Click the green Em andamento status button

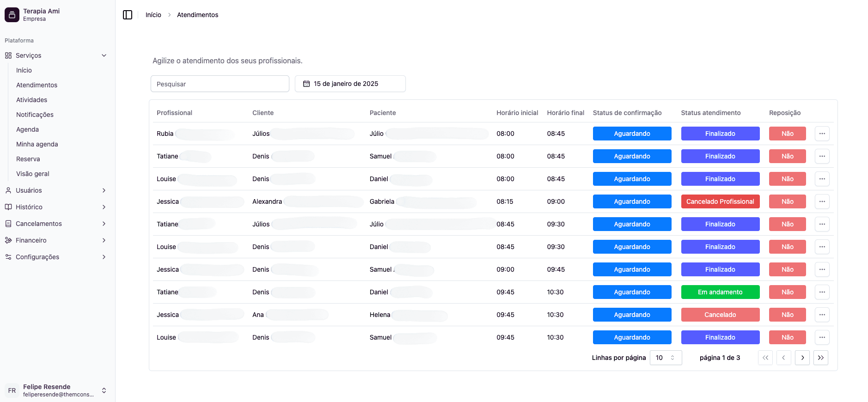720,292
